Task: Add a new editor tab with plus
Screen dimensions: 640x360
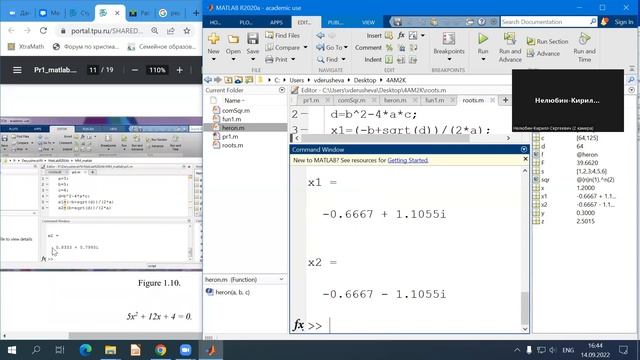Action: pos(505,100)
